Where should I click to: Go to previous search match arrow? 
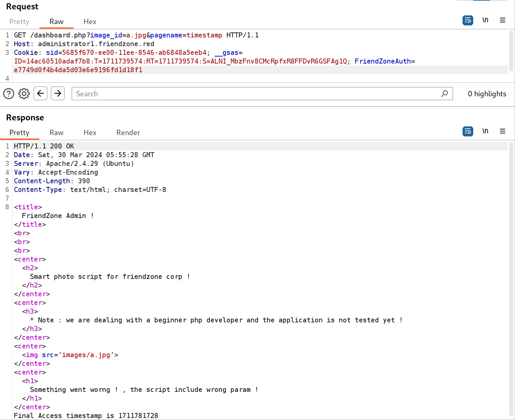tap(40, 93)
